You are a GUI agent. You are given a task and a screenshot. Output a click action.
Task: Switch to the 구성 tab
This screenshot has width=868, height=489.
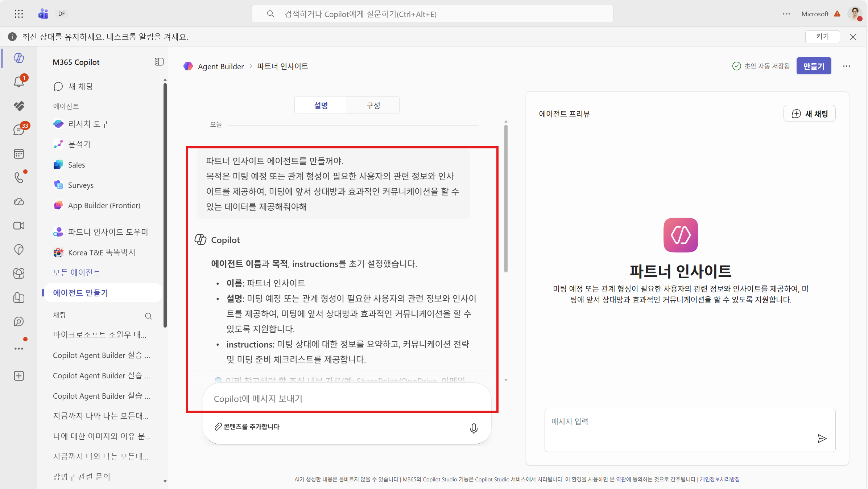point(373,105)
